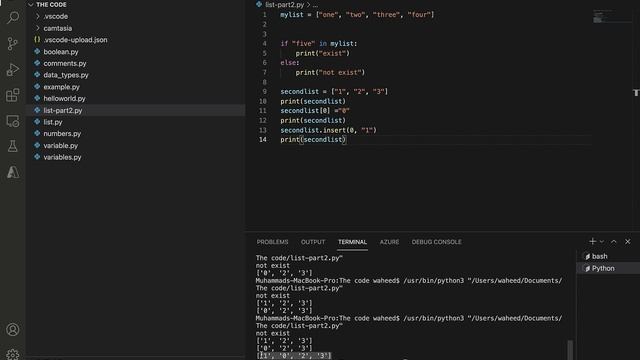640x360 pixels.
Task: Open the Run and Debug view
Action: click(x=13, y=70)
